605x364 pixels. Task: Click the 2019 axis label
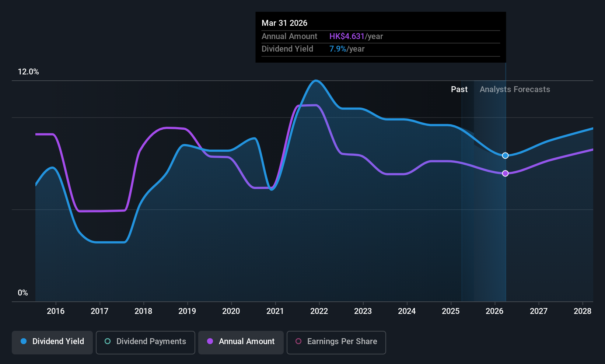coord(187,311)
